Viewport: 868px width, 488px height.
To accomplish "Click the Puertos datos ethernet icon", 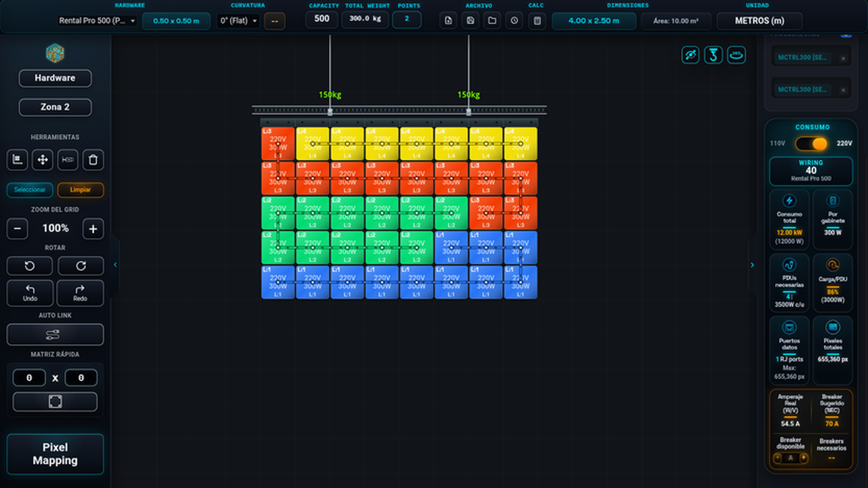I will [789, 327].
